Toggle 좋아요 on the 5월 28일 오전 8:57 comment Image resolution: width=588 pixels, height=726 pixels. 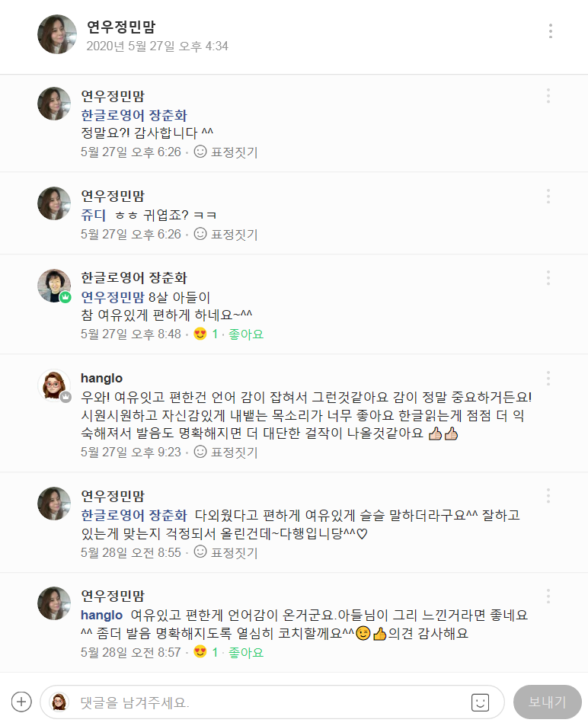point(245,653)
